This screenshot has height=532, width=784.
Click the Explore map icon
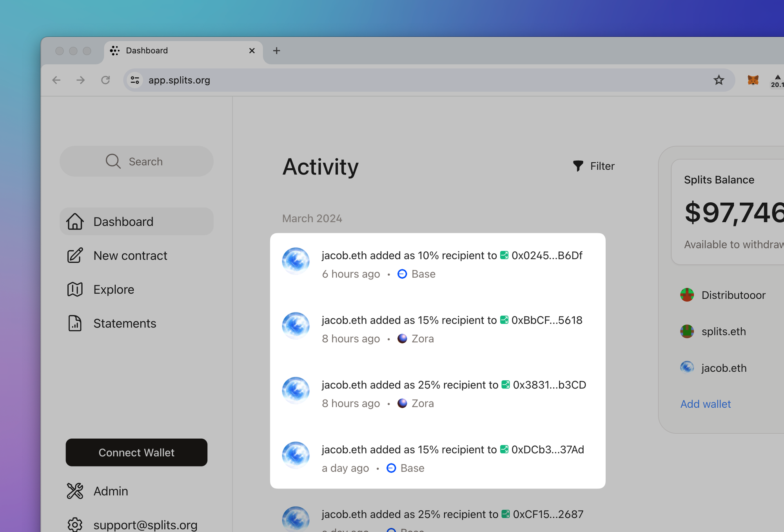coord(74,289)
